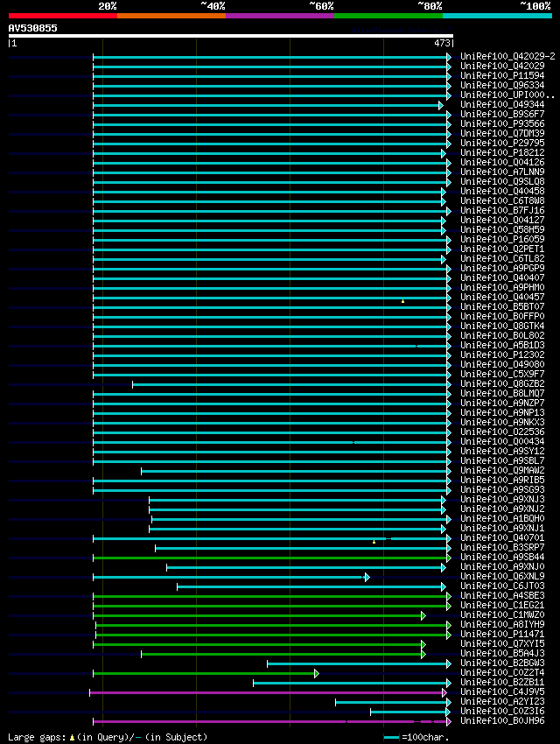The width and height of the screenshot is (560, 744).
Task: Click the UniRef100_P29795 label
Action: (x=502, y=143)
